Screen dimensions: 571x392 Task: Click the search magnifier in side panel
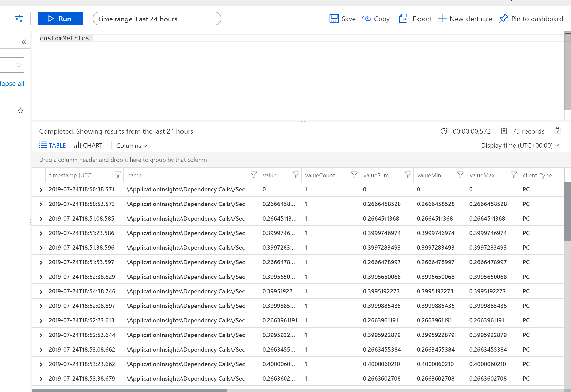pyautogui.click(x=18, y=65)
